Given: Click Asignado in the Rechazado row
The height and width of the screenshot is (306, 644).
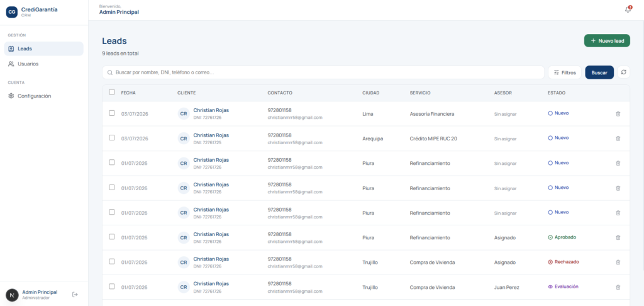Looking at the screenshot, I should click(x=505, y=263).
